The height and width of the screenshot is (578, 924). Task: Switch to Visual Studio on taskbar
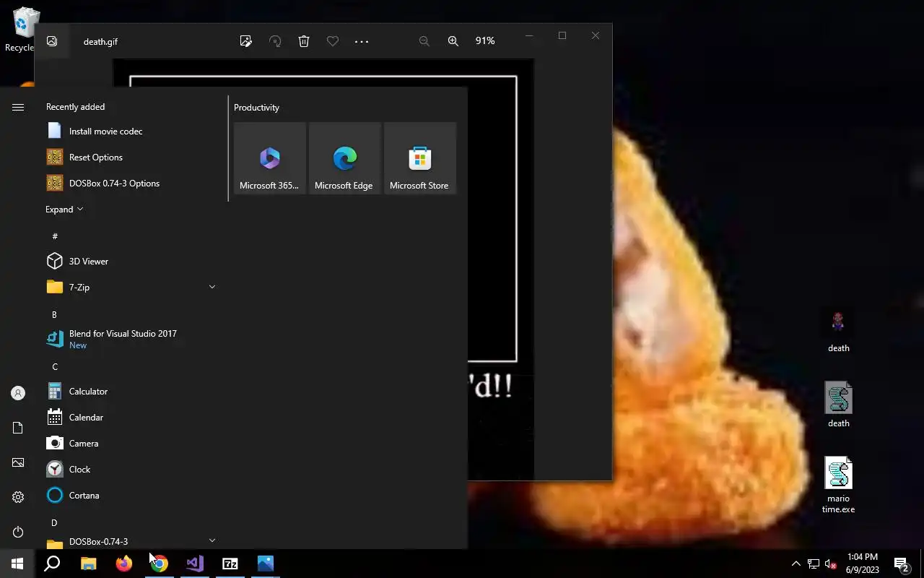click(x=195, y=564)
